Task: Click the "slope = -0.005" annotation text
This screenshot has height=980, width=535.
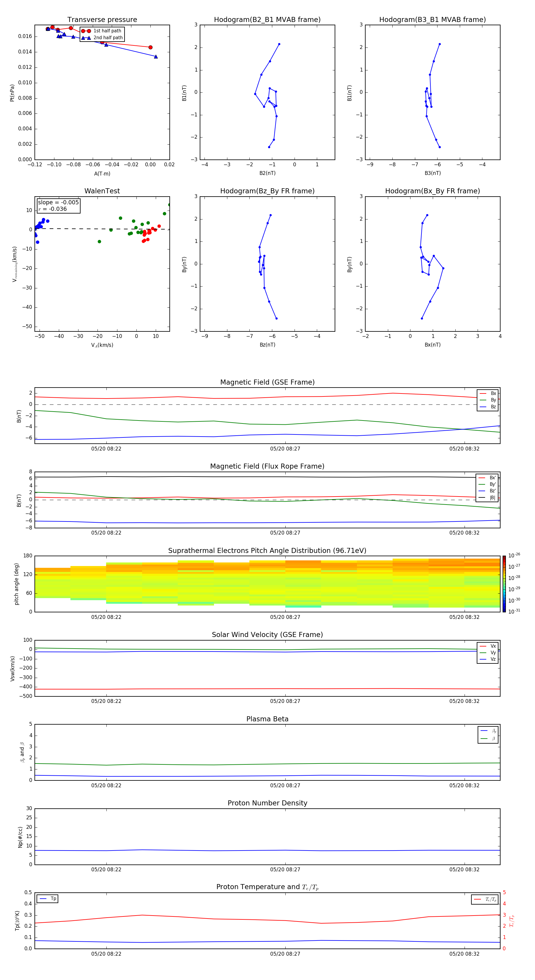Action: pos(58,203)
